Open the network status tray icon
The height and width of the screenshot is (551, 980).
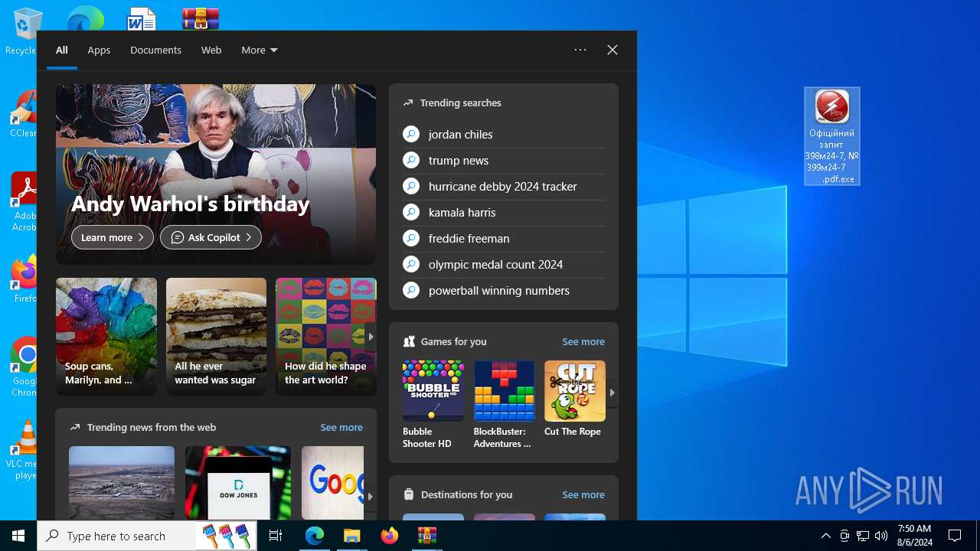[x=862, y=536]
